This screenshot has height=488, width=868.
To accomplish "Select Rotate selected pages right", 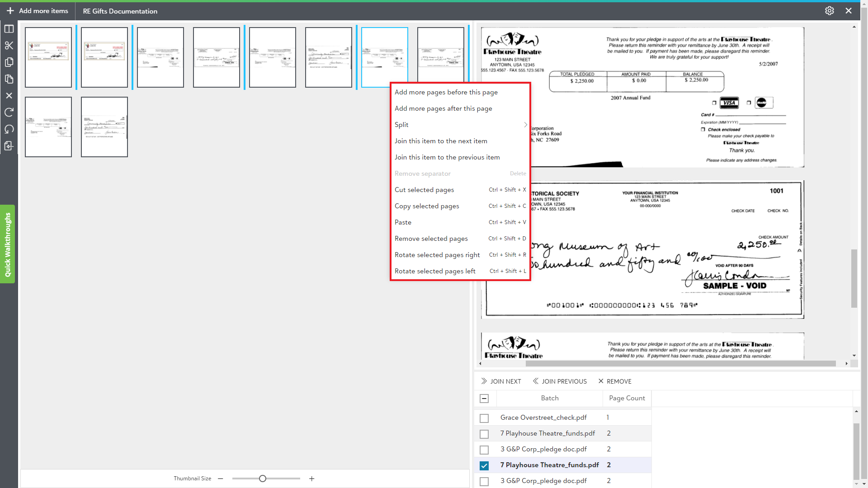I will click(437, 255).
